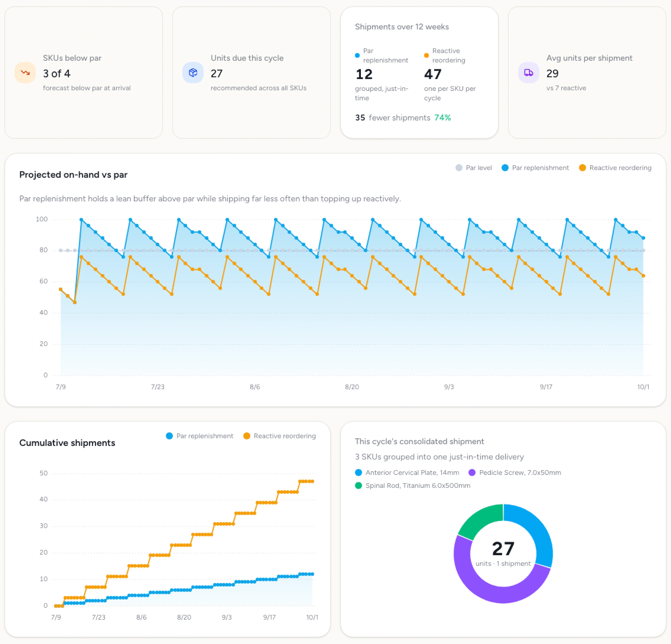Click the '12' par replenishment shipment count
671x644 pixels.
click(364, 74)
